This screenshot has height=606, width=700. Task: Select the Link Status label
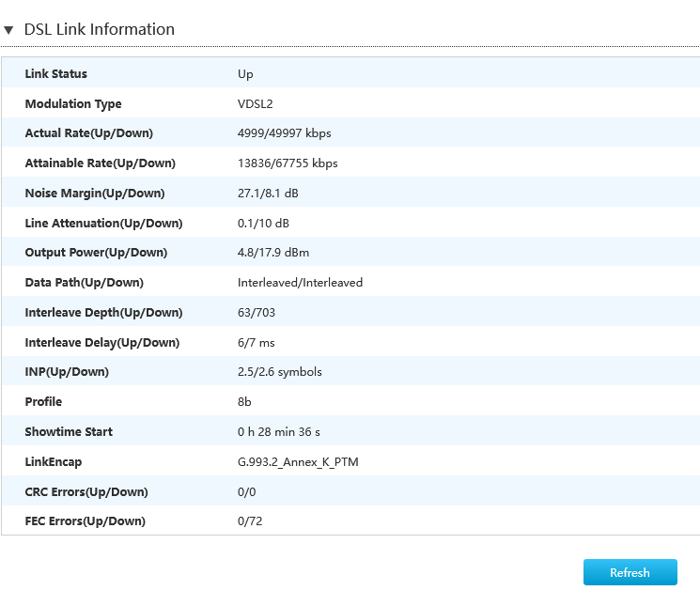55,73
